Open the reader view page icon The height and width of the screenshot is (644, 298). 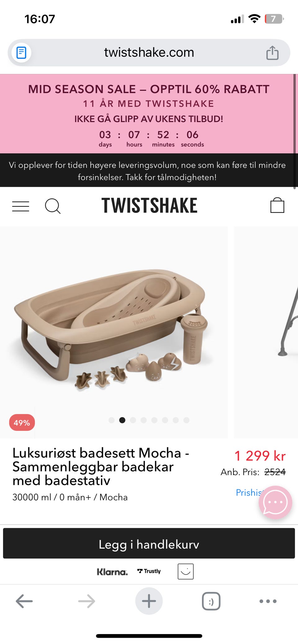pos(21,52)
